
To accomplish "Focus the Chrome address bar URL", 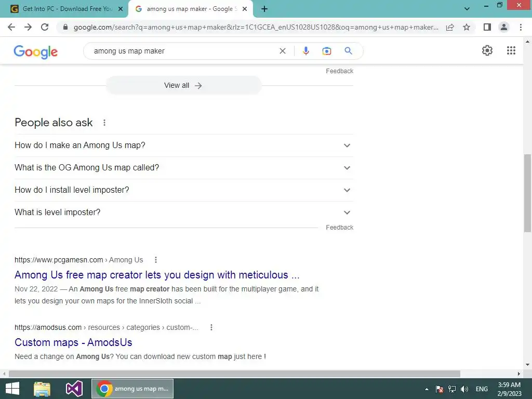I will pos(256,27).
